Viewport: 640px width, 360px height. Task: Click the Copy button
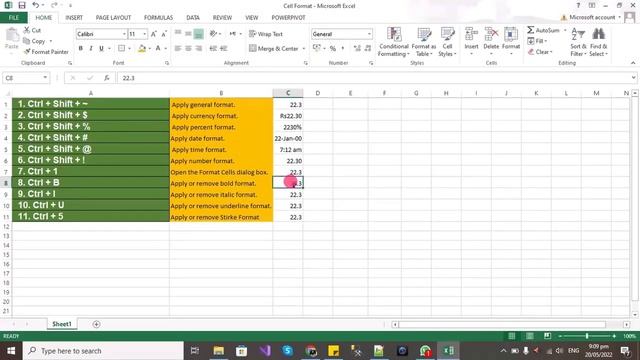34,41
